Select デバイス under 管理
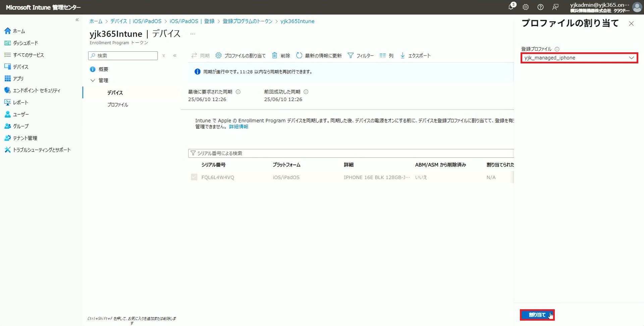This screenshot has width=644, height=326. (115, 93)
